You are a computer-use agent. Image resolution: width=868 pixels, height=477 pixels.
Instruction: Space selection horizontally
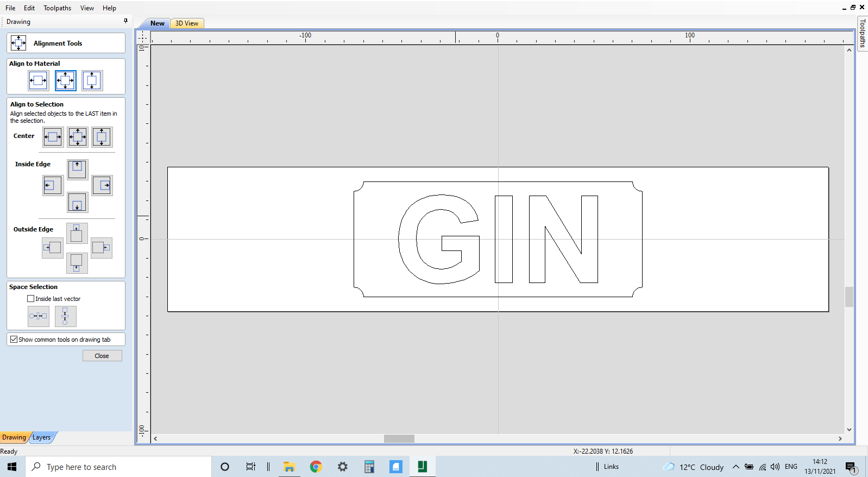click(x=38, y=316)
